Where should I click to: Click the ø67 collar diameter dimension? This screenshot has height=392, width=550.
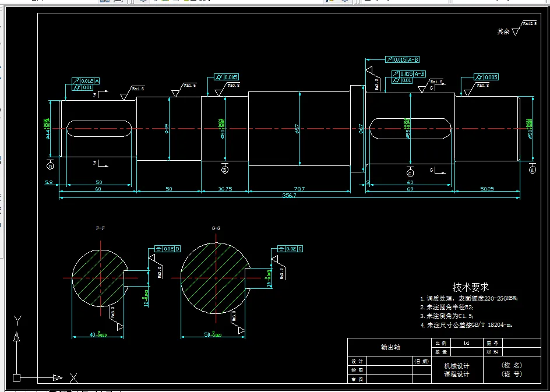[361, 129]
